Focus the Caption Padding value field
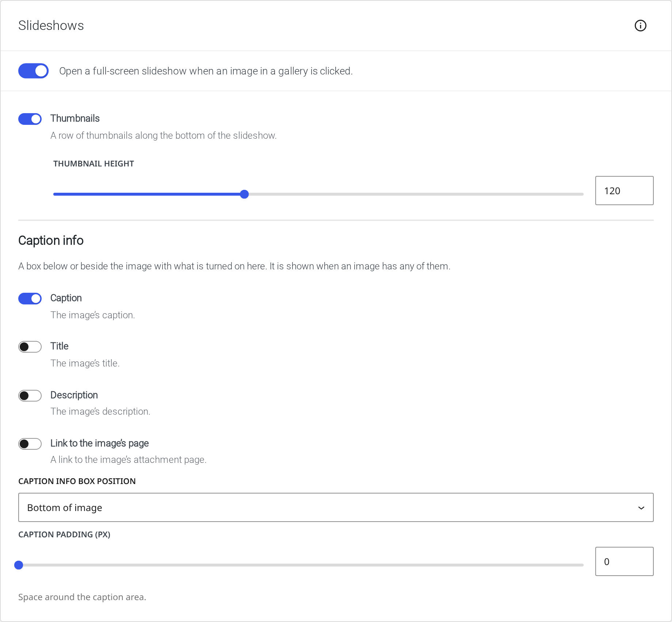The image size is (672, 622). (x=624, y=561)
